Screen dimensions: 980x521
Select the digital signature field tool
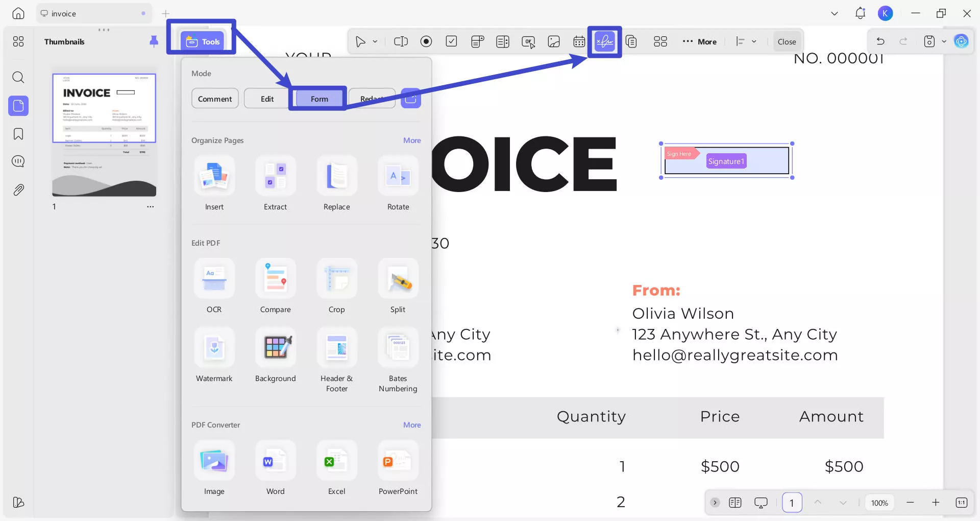pyautogui.click(x=605, y=41)
